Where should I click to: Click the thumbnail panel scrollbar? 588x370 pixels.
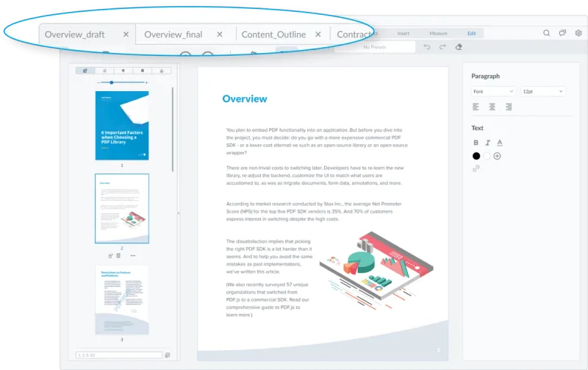pos(173,129)
